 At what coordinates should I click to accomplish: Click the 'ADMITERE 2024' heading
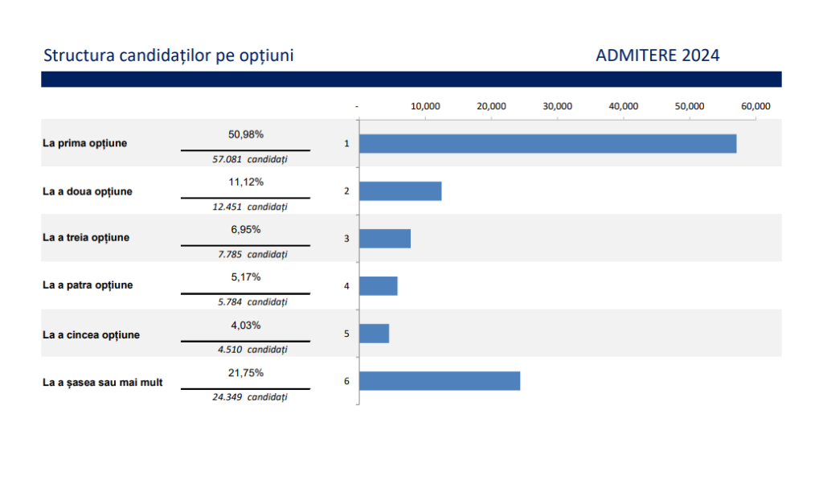657,55
